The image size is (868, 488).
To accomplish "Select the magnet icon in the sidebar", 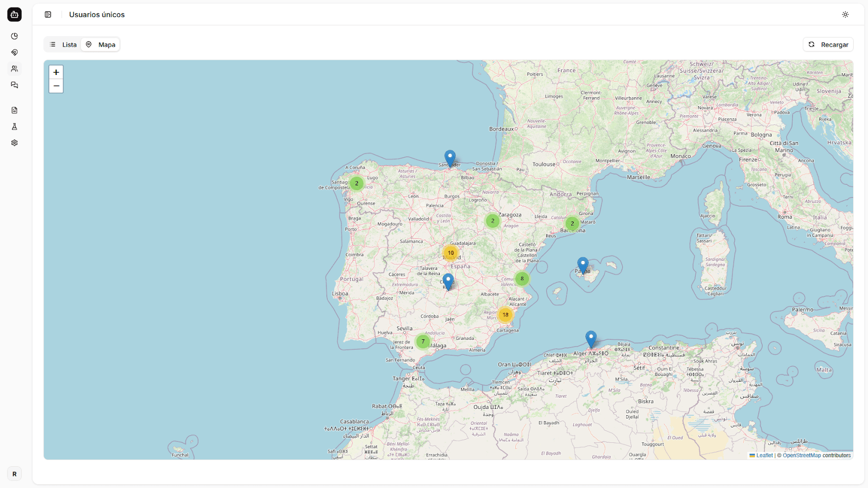I will point(14,53).
